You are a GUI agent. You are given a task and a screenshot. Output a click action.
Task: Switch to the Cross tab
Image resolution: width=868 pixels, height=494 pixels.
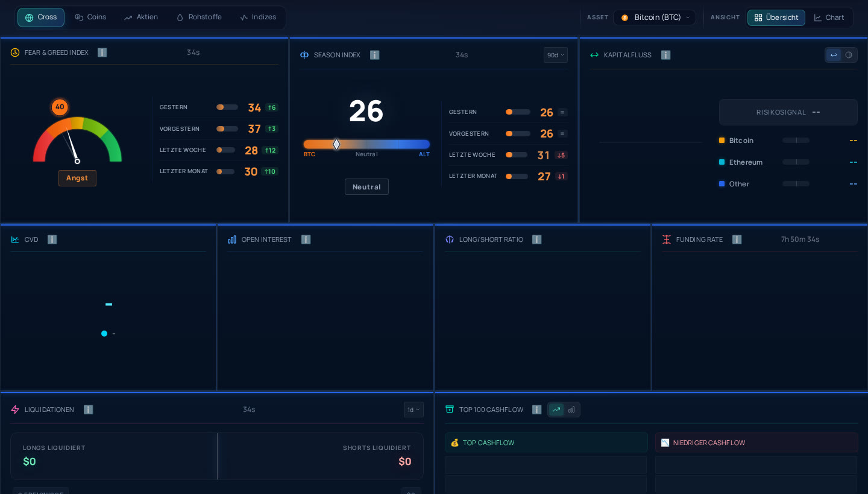click(41, 17)
